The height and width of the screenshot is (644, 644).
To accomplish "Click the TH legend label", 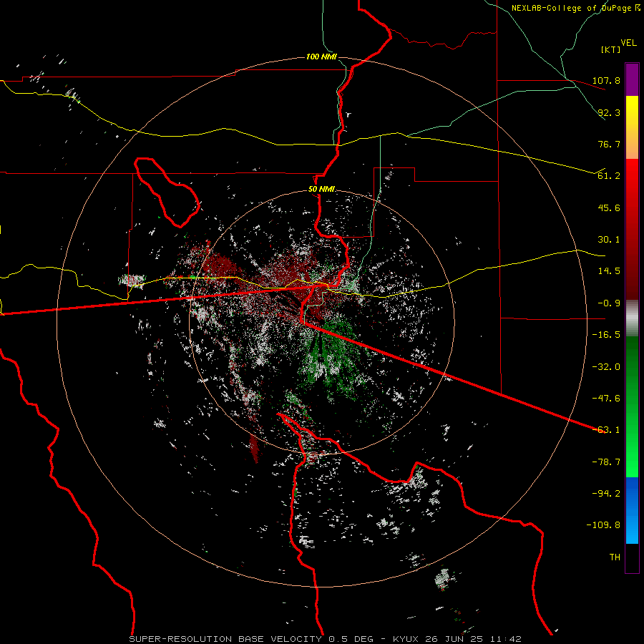I will (x=615, y=557).
